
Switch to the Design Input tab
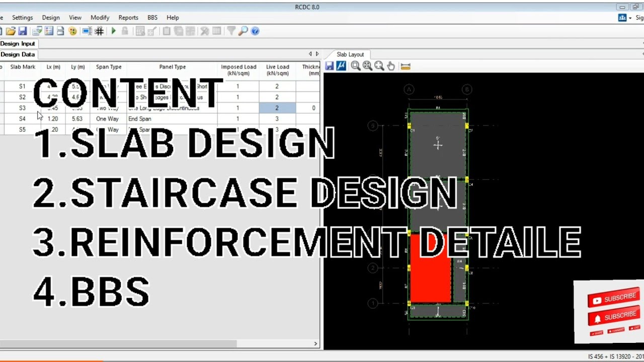click(18, 44)
